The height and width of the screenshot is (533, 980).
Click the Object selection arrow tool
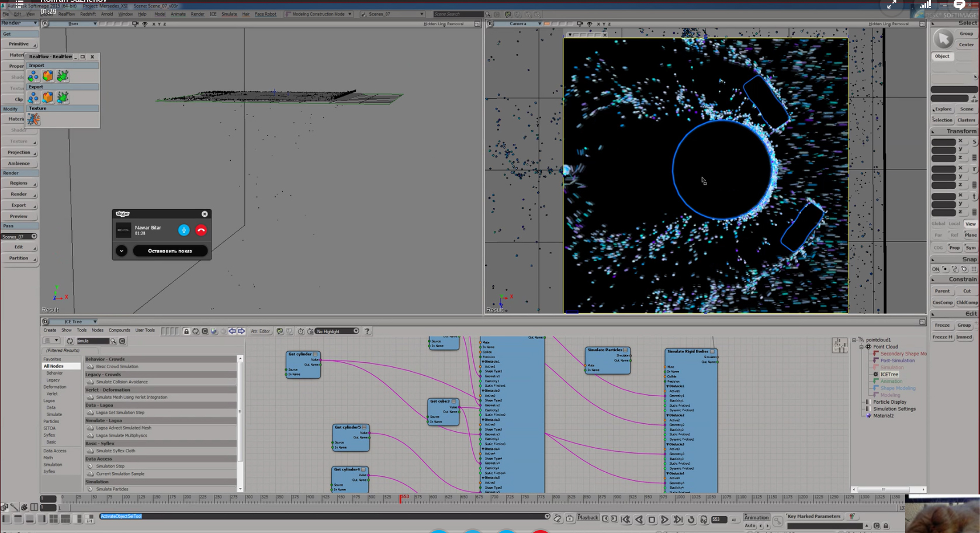(x=943, y=39)
